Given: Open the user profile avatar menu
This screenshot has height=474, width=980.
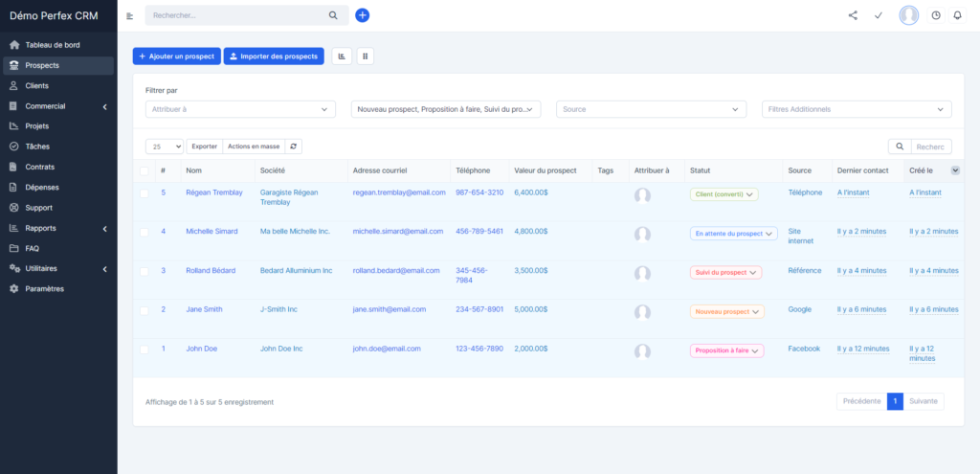Looking at the screenshot, I should pos(909,15).
